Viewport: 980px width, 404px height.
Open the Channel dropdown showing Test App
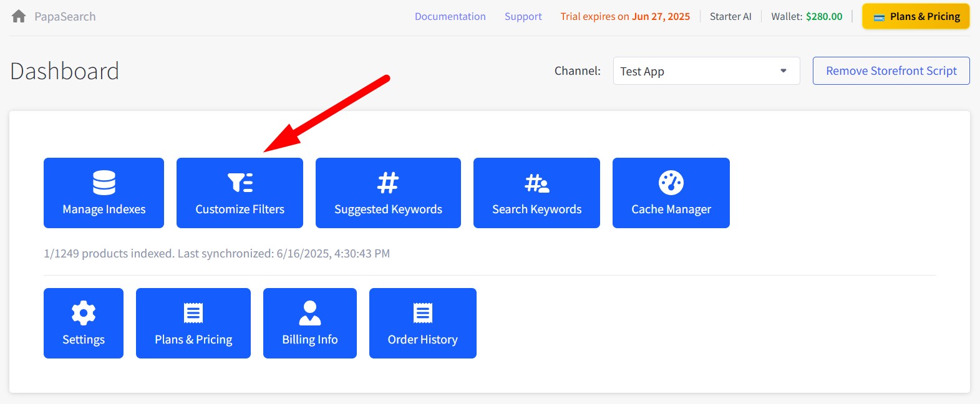pyautogui.click(x=706, y=71)
